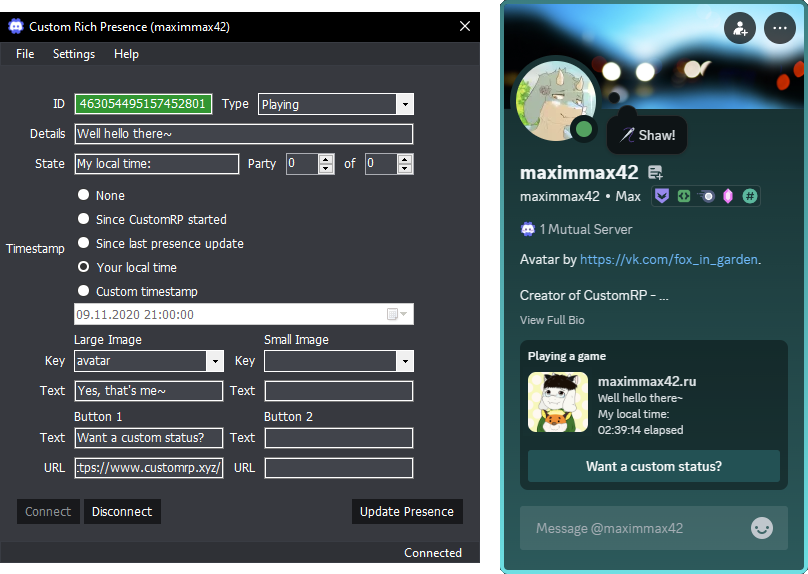Click the Want a custom status? button

coord(654,466)
